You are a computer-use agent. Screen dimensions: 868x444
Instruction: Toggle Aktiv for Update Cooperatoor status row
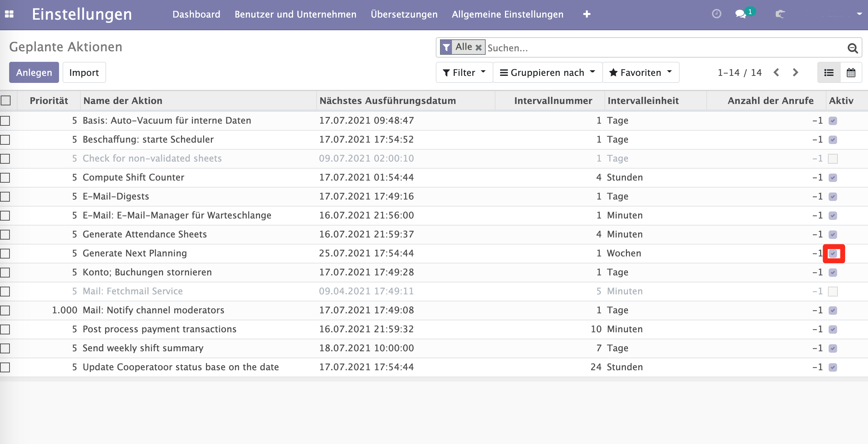833,367
